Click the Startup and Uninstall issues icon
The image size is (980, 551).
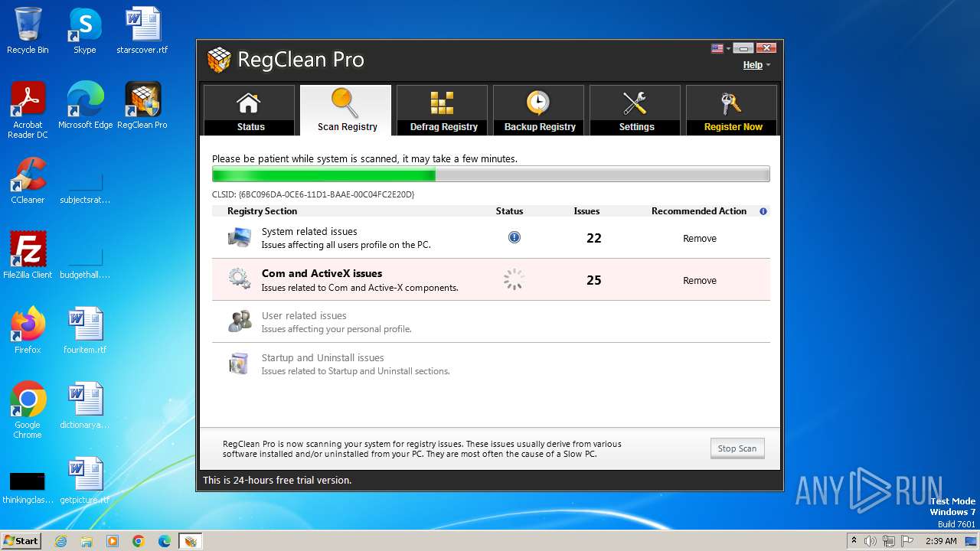240,363
